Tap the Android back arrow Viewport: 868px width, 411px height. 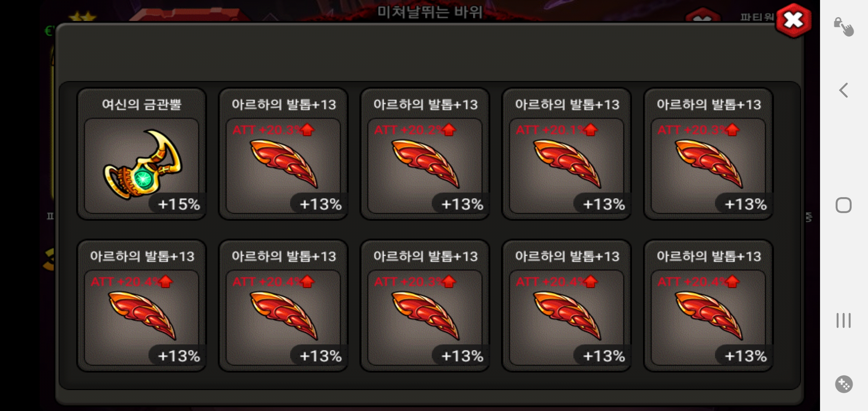click(844, 90)
